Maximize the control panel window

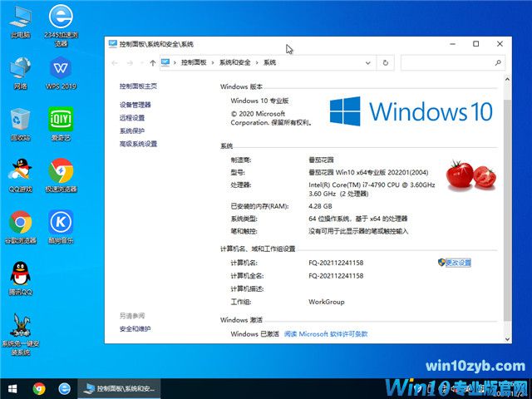click(x=476, y=44)
